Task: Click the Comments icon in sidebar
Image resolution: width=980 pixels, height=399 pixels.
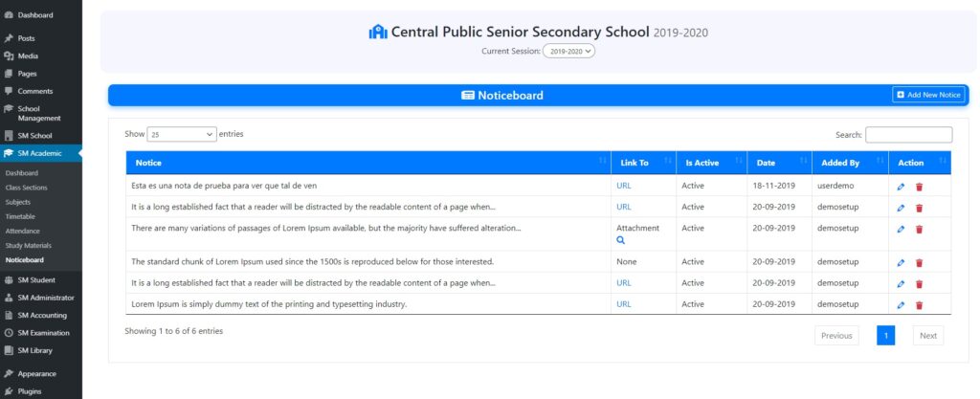Action: 9,91
